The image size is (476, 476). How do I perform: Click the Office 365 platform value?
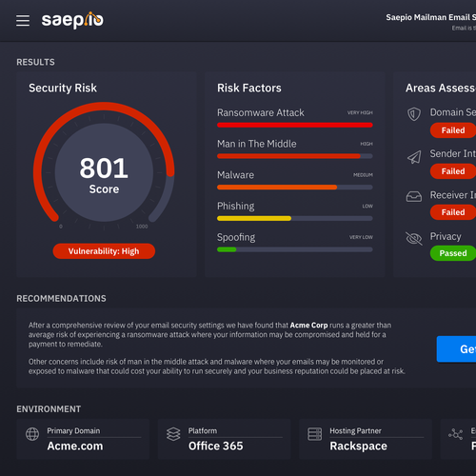[x=216, y=446]
